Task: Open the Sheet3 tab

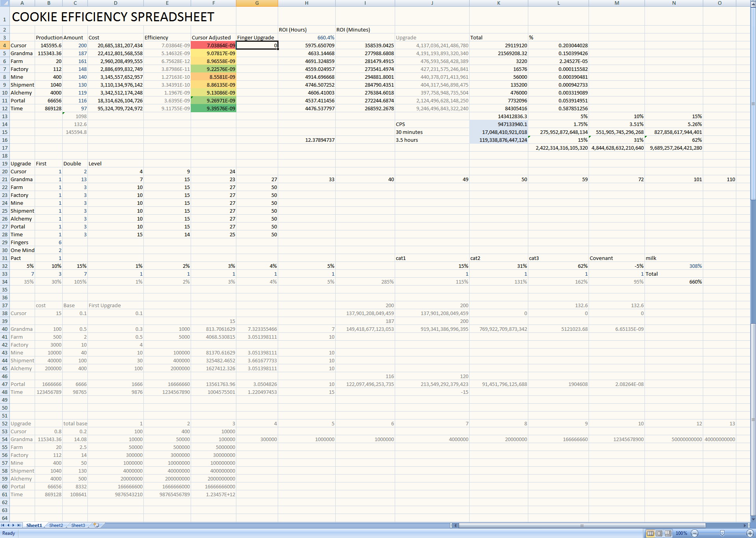Action: [x=78, y=525]
